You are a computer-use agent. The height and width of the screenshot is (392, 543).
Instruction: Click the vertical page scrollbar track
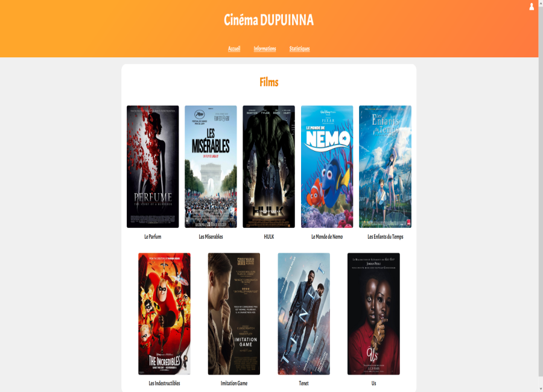[541, 196]
